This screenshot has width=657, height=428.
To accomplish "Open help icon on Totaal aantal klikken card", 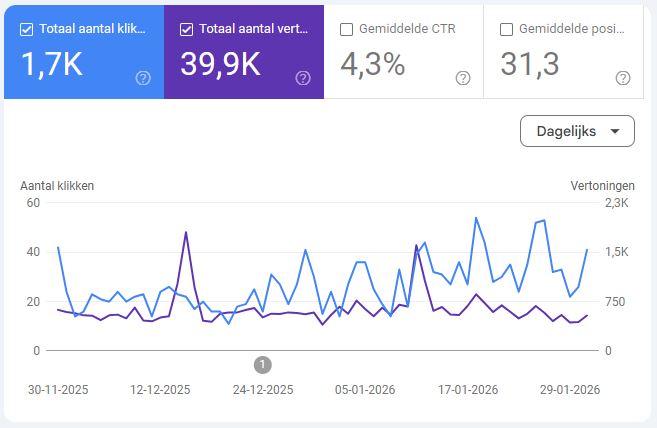I will [143, 78].
